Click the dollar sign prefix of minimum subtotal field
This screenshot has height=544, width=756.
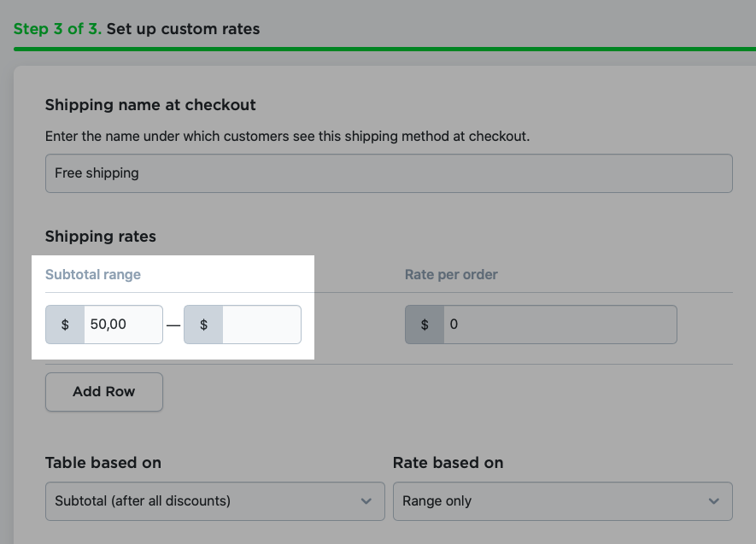click(65, 325)
